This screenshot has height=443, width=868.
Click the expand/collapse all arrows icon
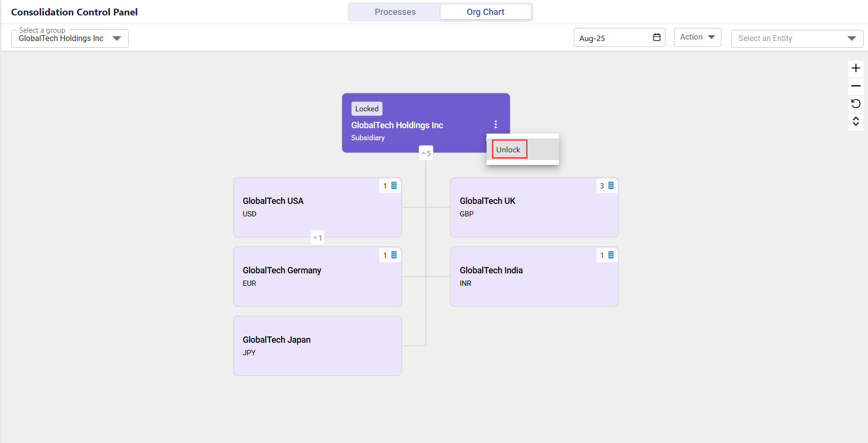[856, 121]
